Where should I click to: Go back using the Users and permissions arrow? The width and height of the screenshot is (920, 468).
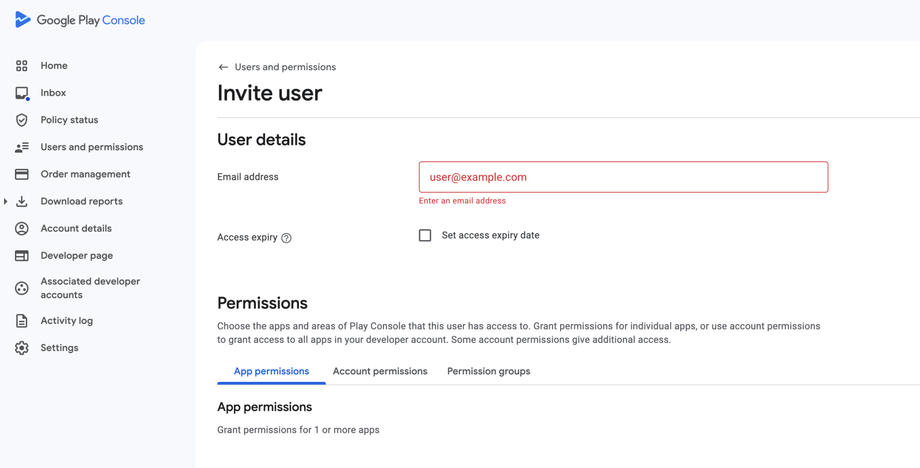click(x=223, y=67)
